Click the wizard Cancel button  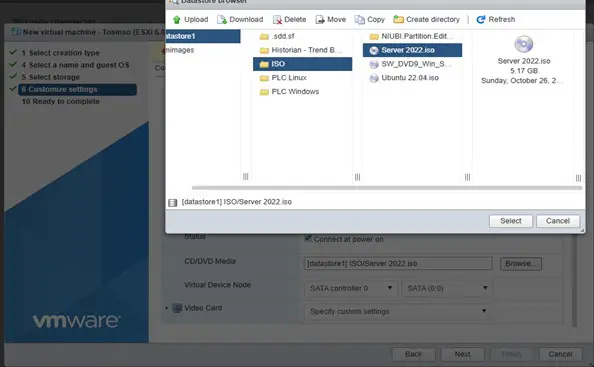[x=560, y=354]
